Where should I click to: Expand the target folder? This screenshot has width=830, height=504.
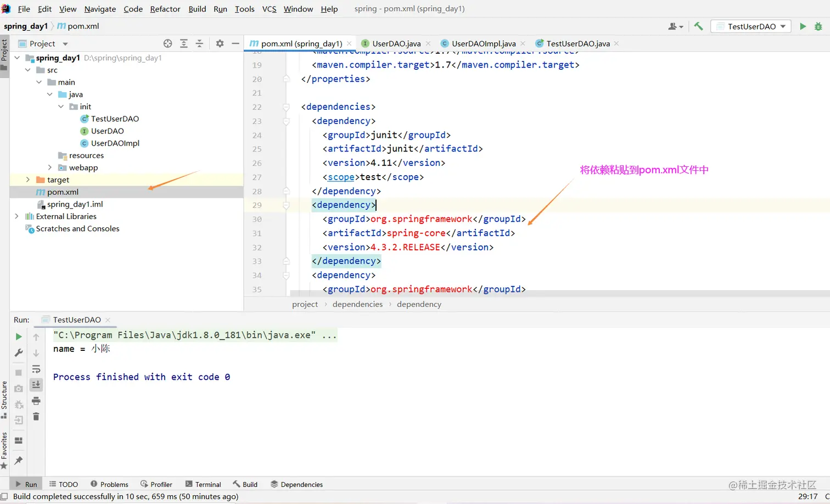click(x=28, y=180)
